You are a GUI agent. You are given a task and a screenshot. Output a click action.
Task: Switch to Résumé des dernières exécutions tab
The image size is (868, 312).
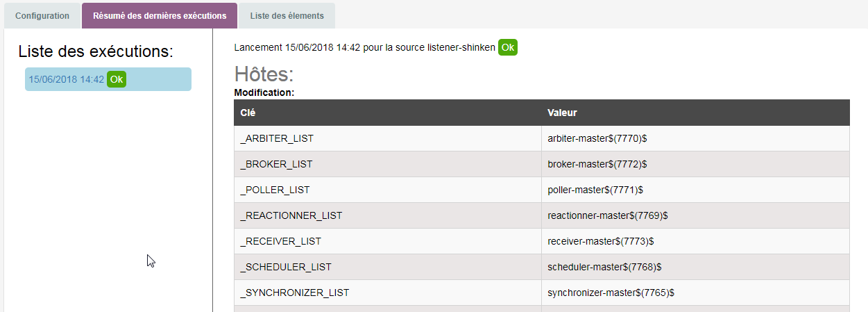pyautogui.click(x=160, y=15)
